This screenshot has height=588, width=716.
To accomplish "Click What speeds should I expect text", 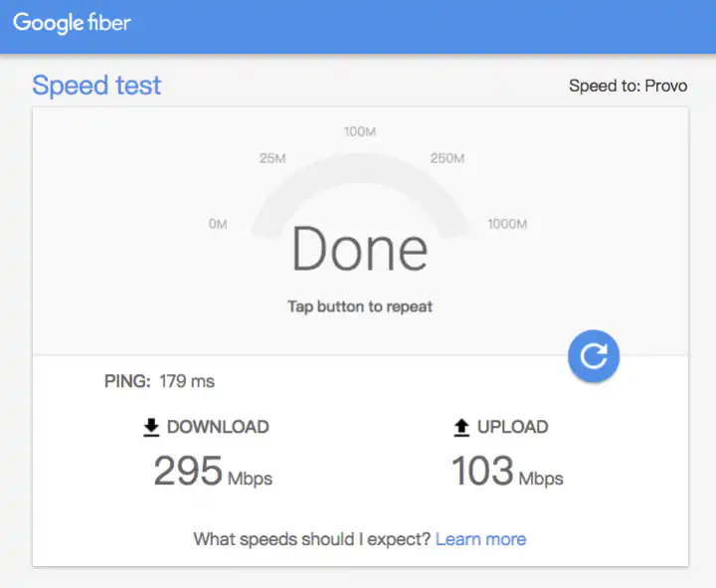I will pos(311,538).
